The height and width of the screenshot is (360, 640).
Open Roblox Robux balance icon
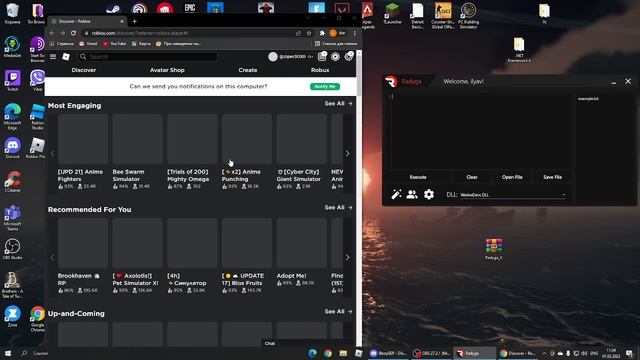tap(335, 57)
